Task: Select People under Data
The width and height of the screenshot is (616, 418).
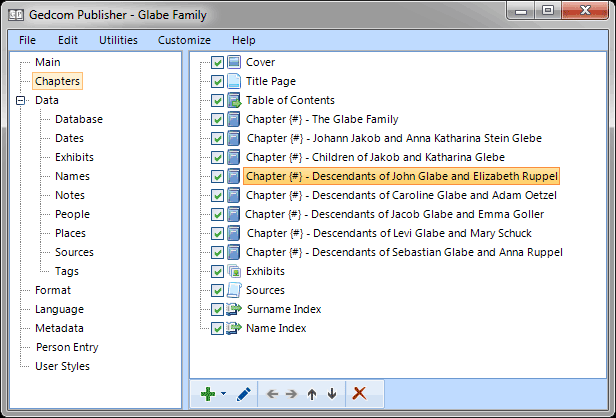Action: pos(72,214)
